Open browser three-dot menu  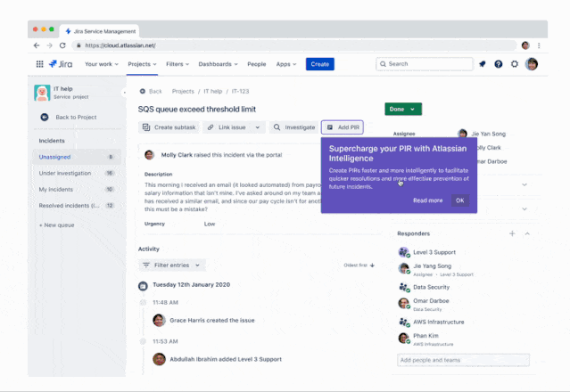539,45
